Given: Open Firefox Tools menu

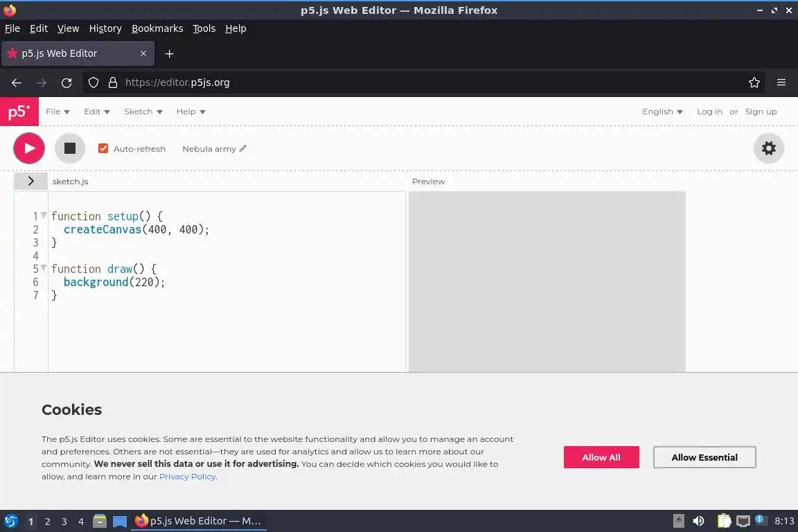Looking at the screenshot, I should tap(204, 28).
